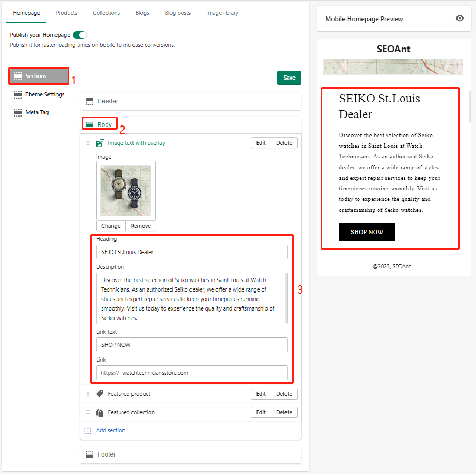476x474 pixels.
Task: Click the Change image button
Action: (x=111, y=226)
